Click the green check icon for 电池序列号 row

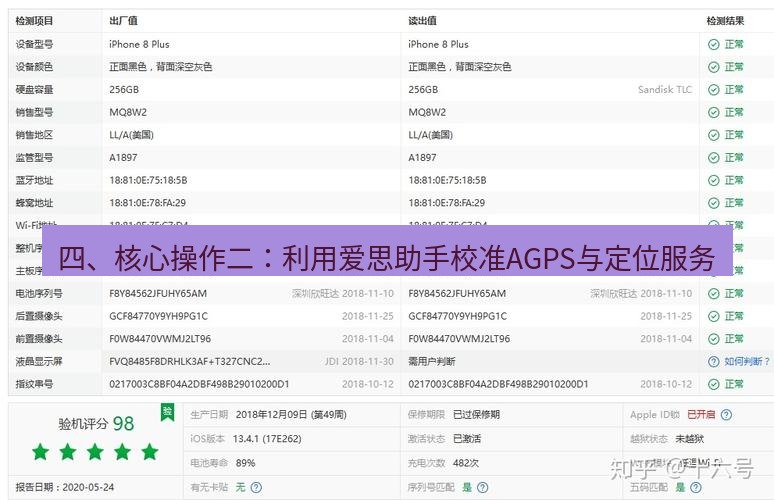pos(713,294)
